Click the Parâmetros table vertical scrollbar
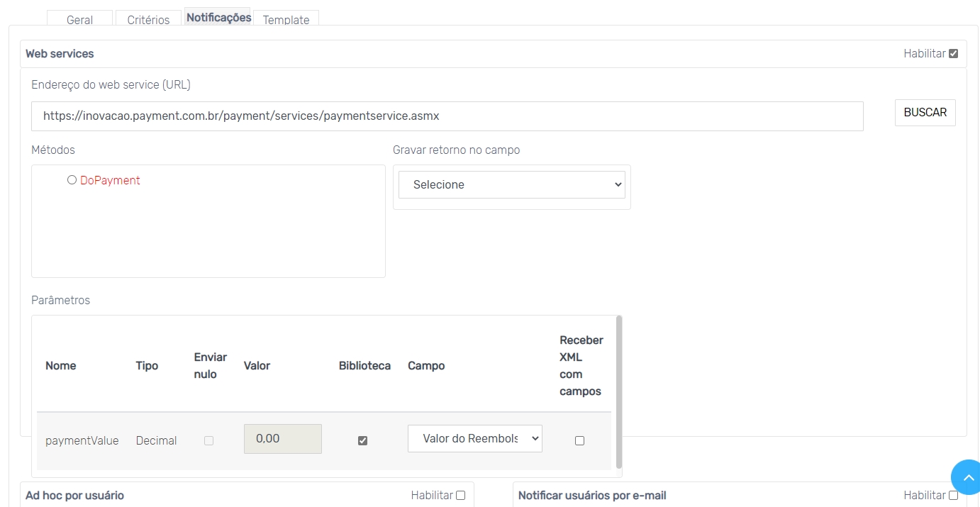980x507 pixels. (x=619, y=392)
